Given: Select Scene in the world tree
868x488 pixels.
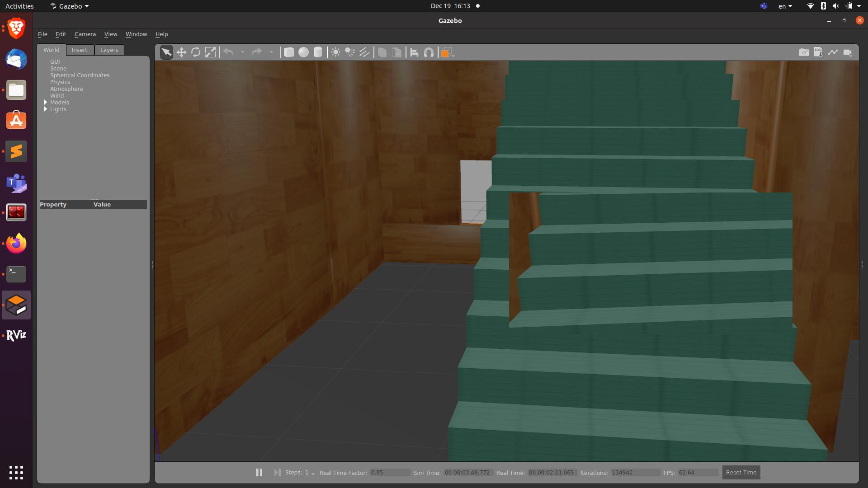Looking at the screenshot, I should pos(58,68).
